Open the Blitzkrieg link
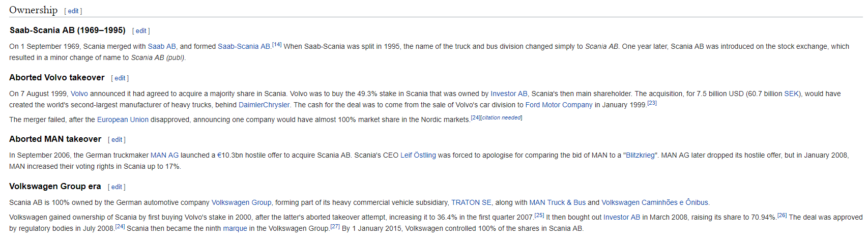The height and width of the screenshot is (242, 868). coord(640,155)
